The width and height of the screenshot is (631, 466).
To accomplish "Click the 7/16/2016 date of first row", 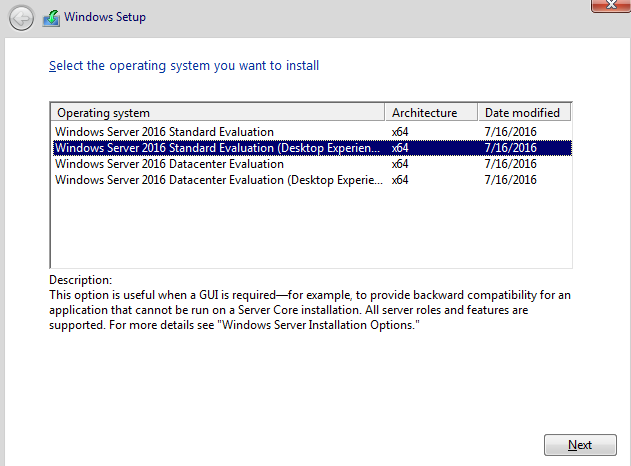I will pos(510,132).
